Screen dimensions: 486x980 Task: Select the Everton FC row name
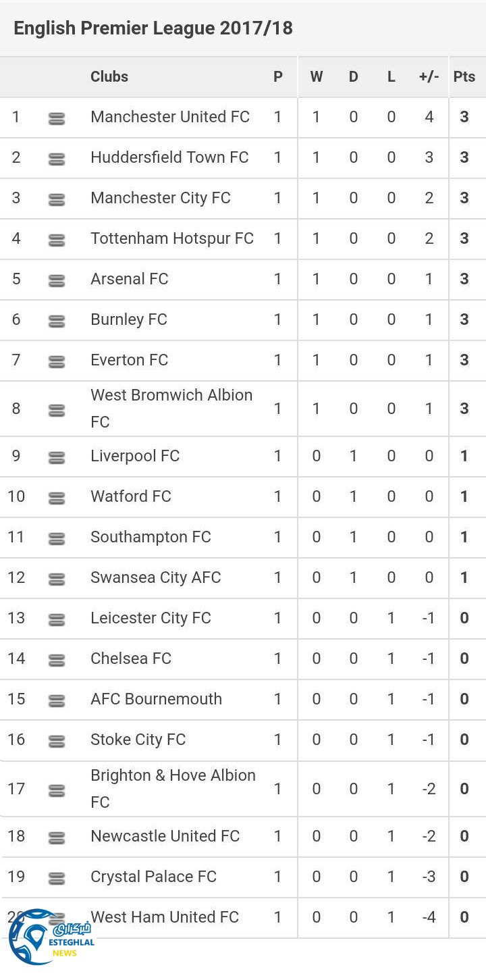tap(129, 360)
